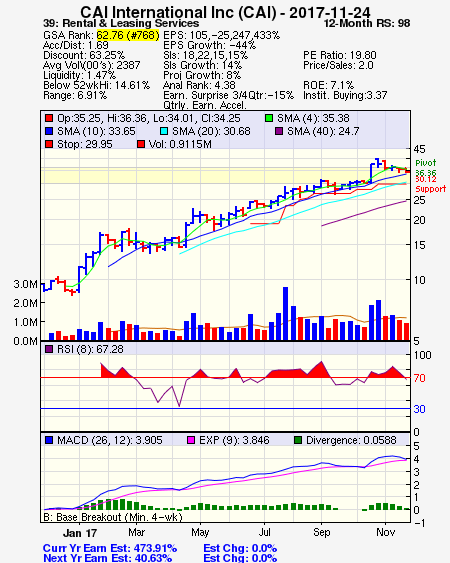The image size is (450, 563).
Task: Click the 'Sls: 18,22,15,15%' line
Action: [205, 55]
